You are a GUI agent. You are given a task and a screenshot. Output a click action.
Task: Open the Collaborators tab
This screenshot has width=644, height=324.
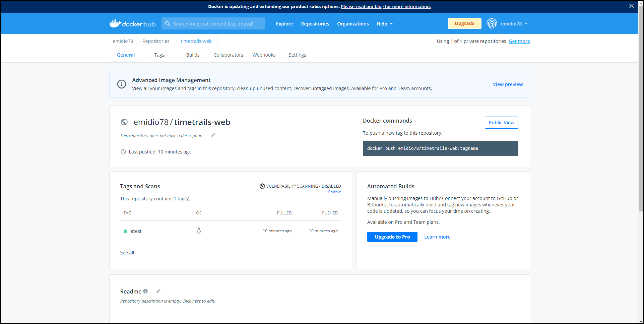coord(228,55)
